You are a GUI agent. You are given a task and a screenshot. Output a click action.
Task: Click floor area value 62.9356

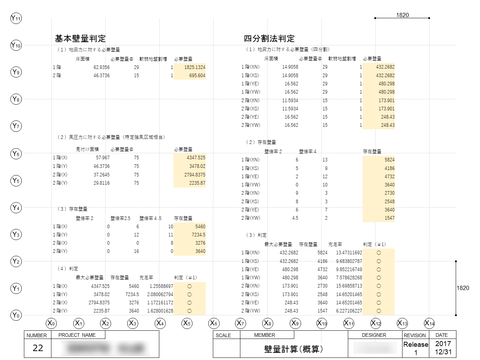[102, 67]
